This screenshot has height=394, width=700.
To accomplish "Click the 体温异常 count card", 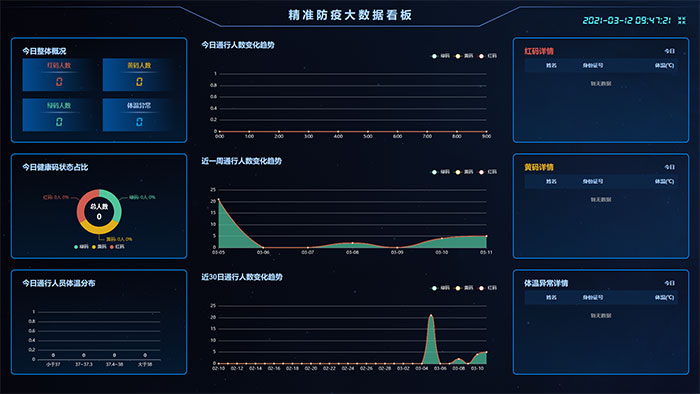I will [139, 115].
